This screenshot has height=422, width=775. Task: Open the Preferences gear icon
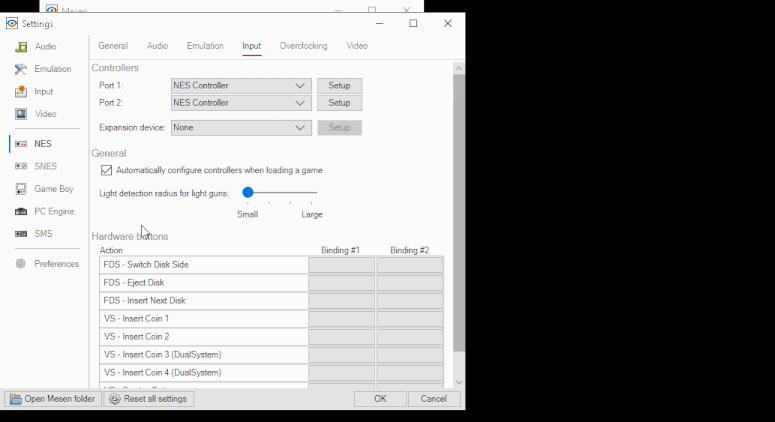click(21, 264)
